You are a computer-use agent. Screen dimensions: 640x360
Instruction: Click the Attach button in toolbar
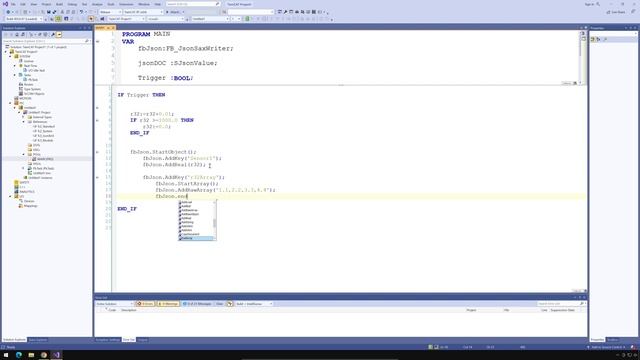[175, 12]
